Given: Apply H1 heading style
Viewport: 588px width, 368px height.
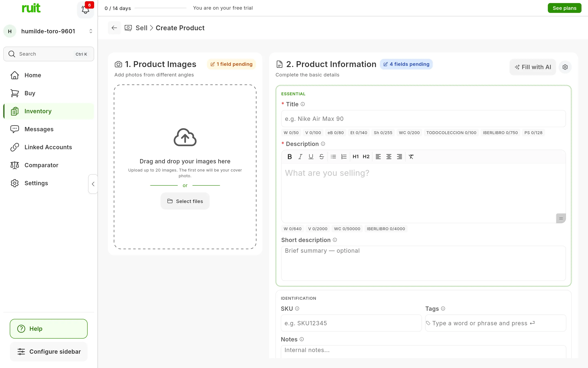Looking at the screenshot, I should 355,156.
